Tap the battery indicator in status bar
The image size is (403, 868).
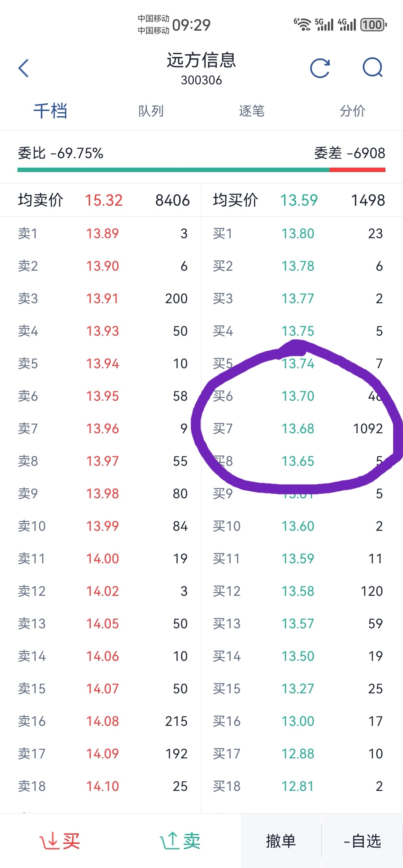tap(373, 25)
